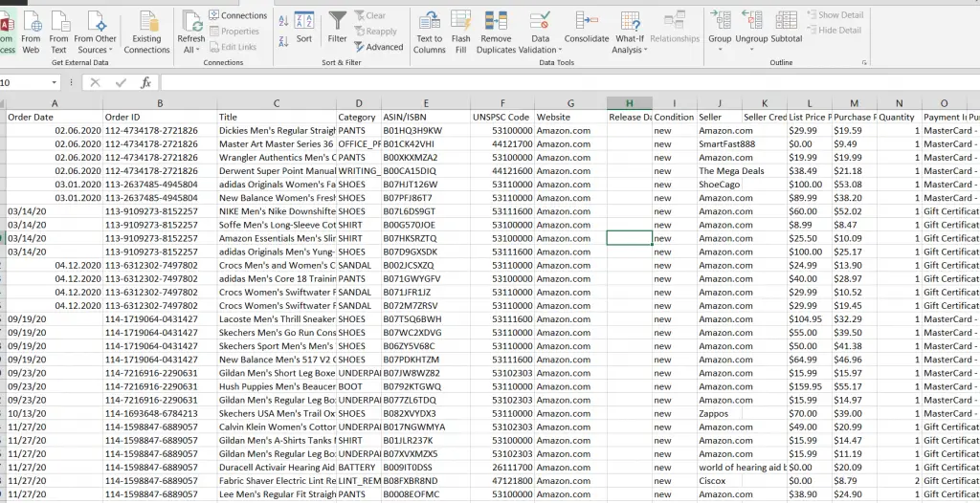Select column H header

coord(630,103)
